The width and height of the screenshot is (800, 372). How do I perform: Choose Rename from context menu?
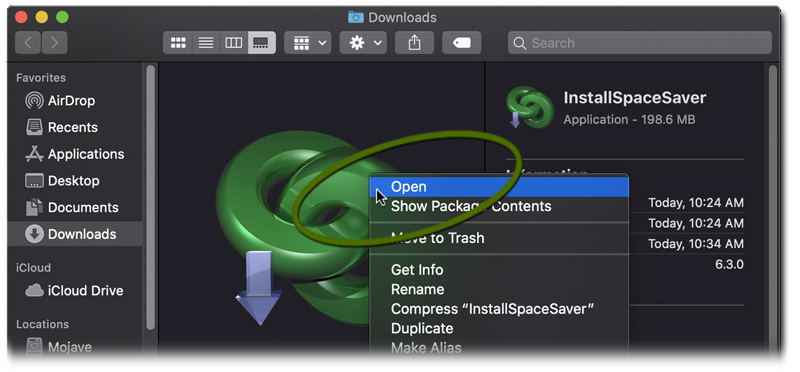click(499, 289)
